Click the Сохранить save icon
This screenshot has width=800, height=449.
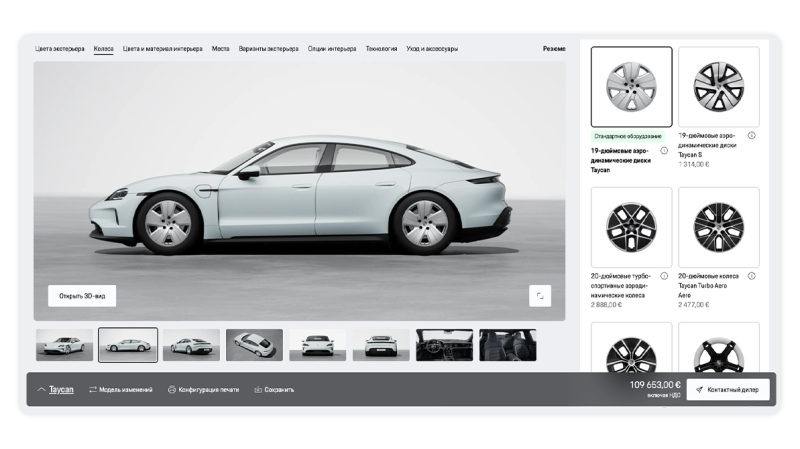click(x=258, y=389)
